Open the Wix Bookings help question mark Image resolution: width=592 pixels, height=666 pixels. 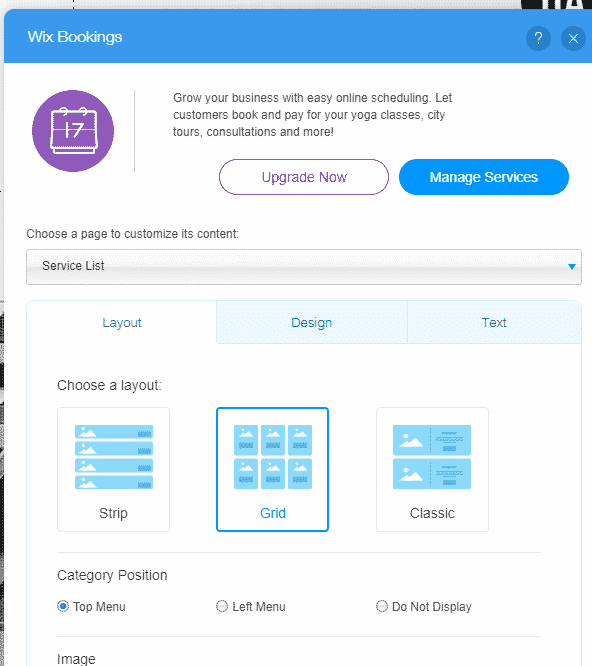[x=538, y=38]
